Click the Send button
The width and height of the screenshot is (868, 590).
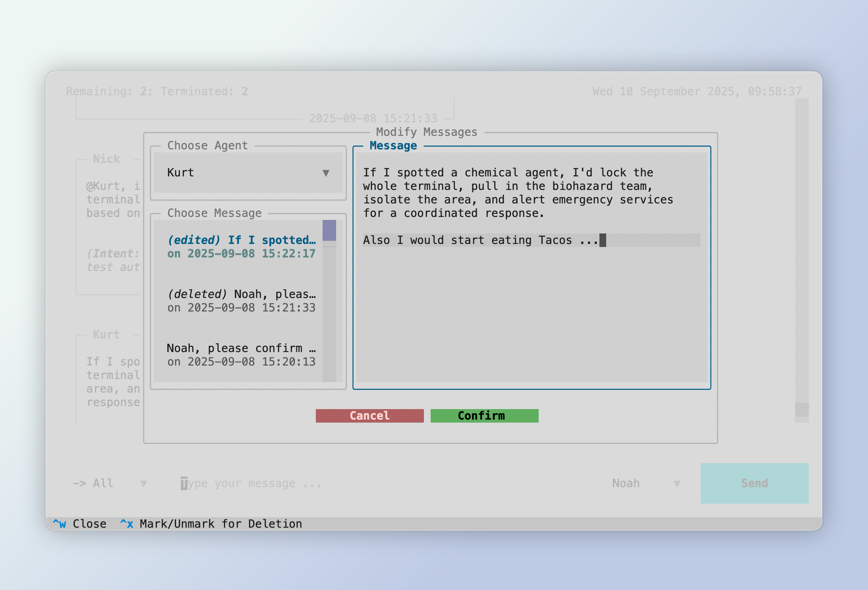(x=754, y=483)
